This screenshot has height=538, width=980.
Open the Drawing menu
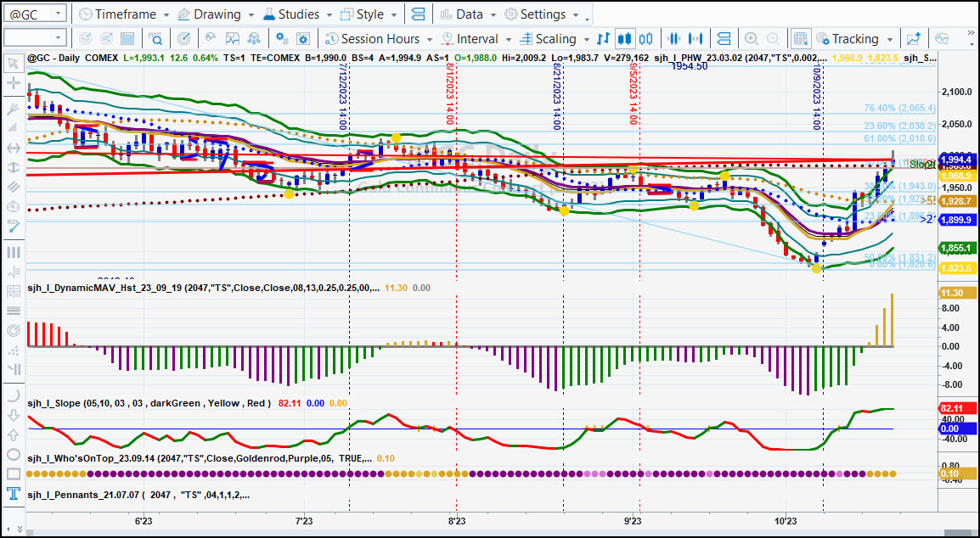216,14
